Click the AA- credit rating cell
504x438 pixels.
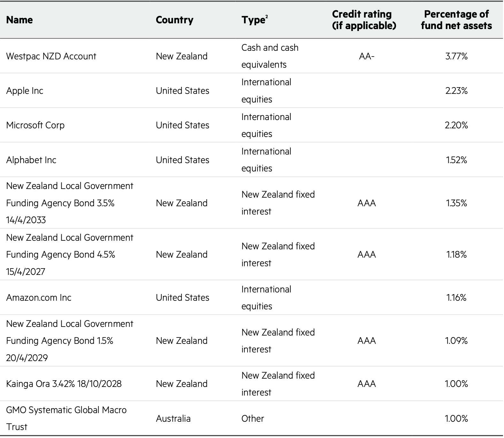point(366,56)
